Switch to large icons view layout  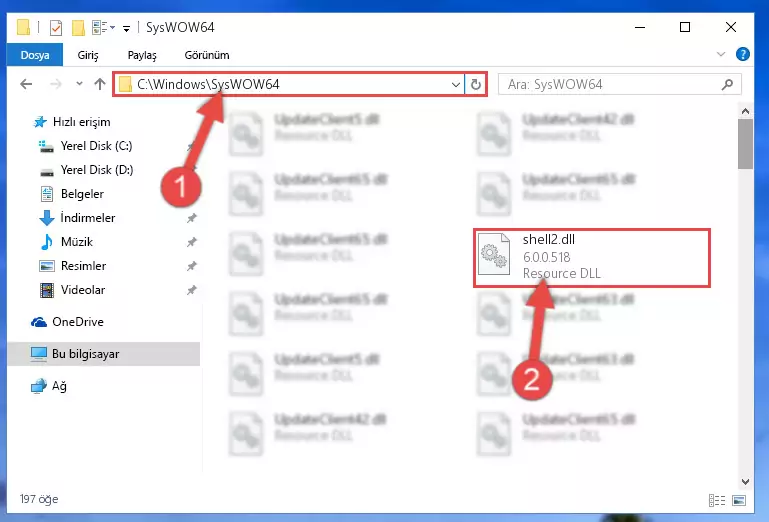pyautogui.click(x=739, y=500)
